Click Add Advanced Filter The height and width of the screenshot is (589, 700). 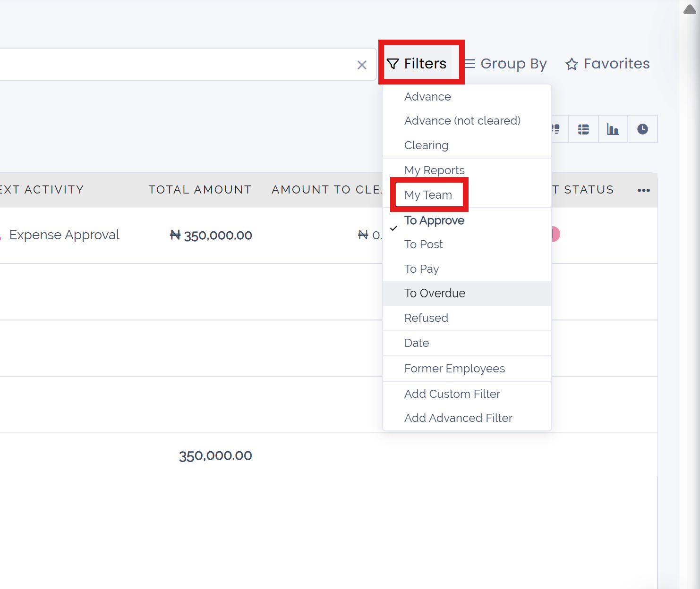coord(458,418)
